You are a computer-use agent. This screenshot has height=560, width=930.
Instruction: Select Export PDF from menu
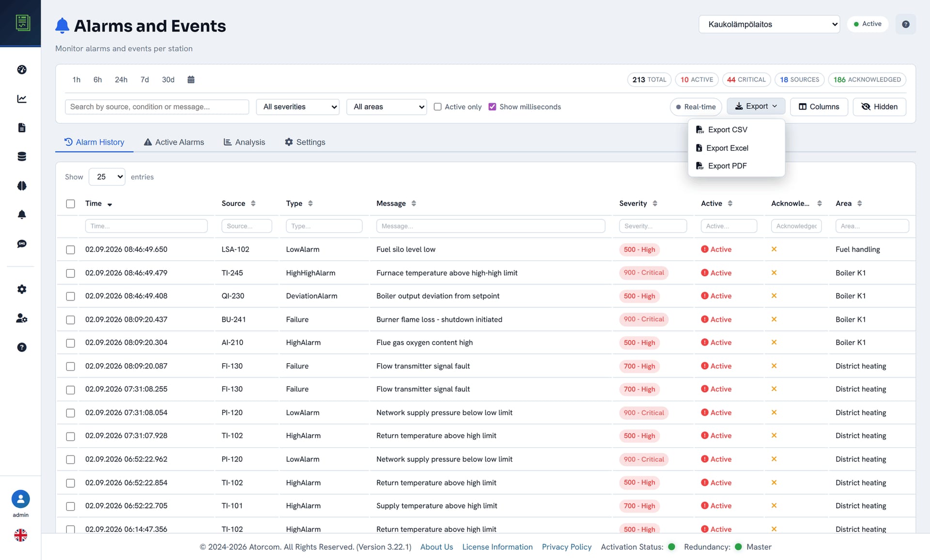tap(736, 166)
